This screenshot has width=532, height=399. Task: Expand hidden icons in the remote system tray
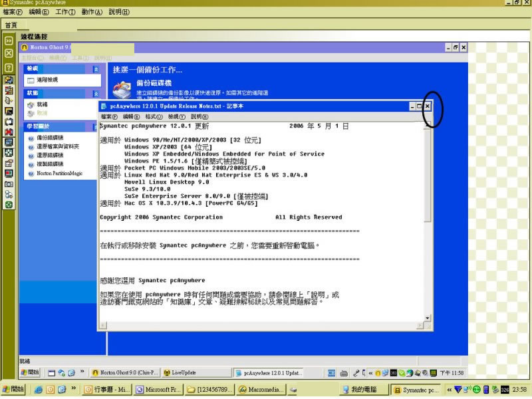[x=370, y=373]
